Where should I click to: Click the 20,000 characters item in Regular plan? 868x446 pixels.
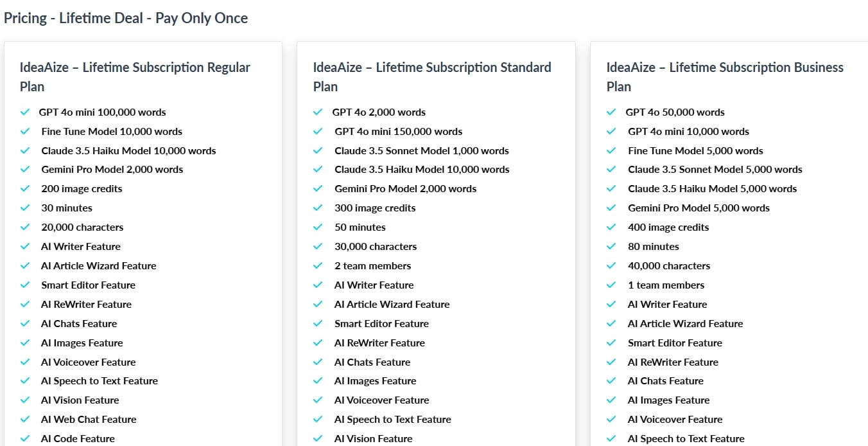pyautogui.click(x=82, y=227)
